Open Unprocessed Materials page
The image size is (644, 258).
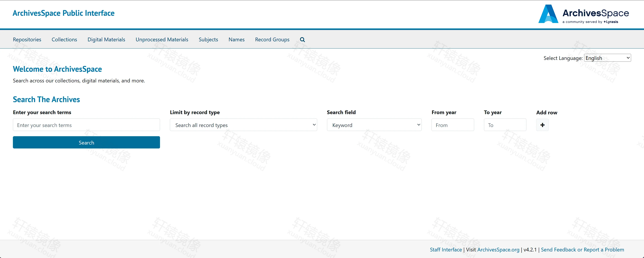[x=162, y=40]
